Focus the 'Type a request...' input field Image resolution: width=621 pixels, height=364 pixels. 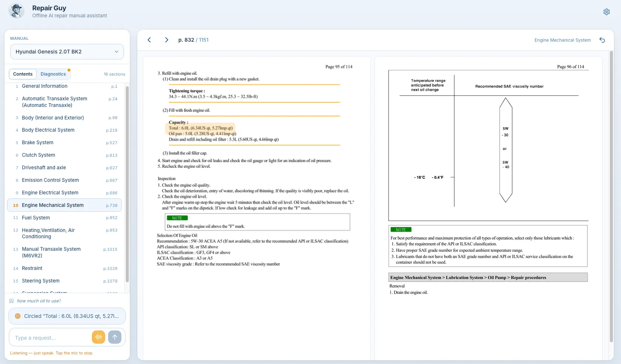(x=52, y=337)
